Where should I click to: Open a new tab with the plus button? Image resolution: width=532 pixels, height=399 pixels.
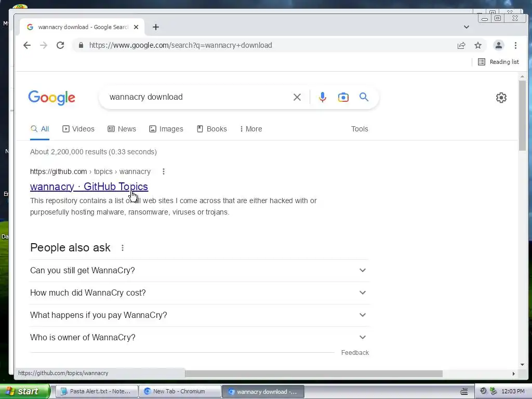click(x=156, y=27)
